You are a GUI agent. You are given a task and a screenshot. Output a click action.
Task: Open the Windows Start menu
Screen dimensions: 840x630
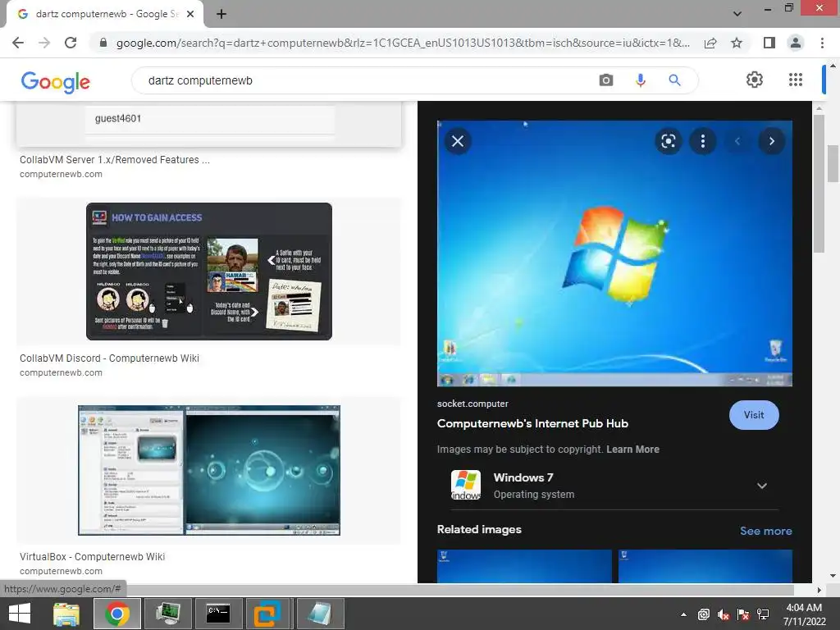point(20,614)
